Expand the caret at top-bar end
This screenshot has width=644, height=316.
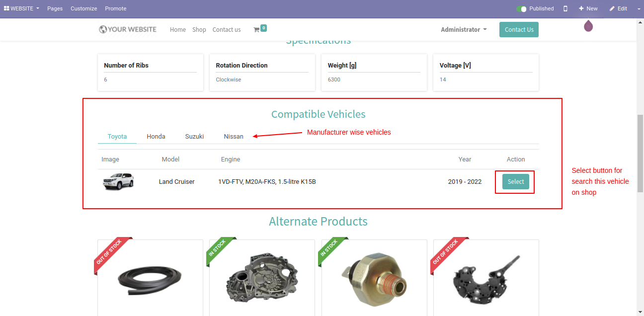[639, 8]
